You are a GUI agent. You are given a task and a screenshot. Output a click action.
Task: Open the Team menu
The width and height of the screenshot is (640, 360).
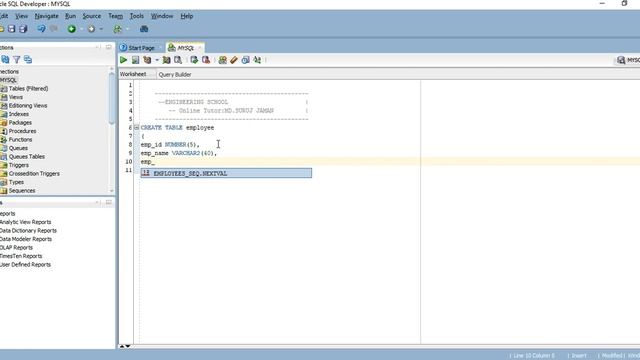116,16
